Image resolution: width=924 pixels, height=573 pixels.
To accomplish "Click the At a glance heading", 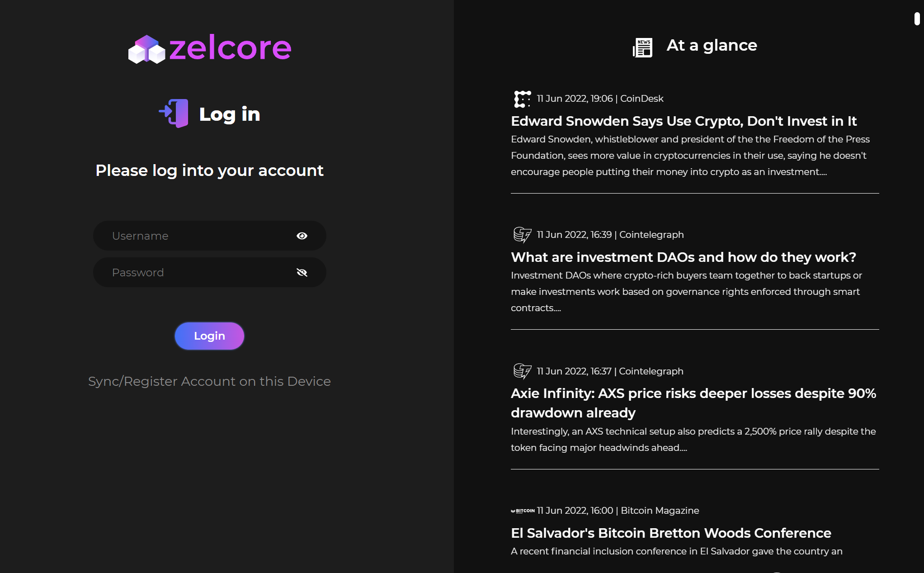I will point(712,45).
